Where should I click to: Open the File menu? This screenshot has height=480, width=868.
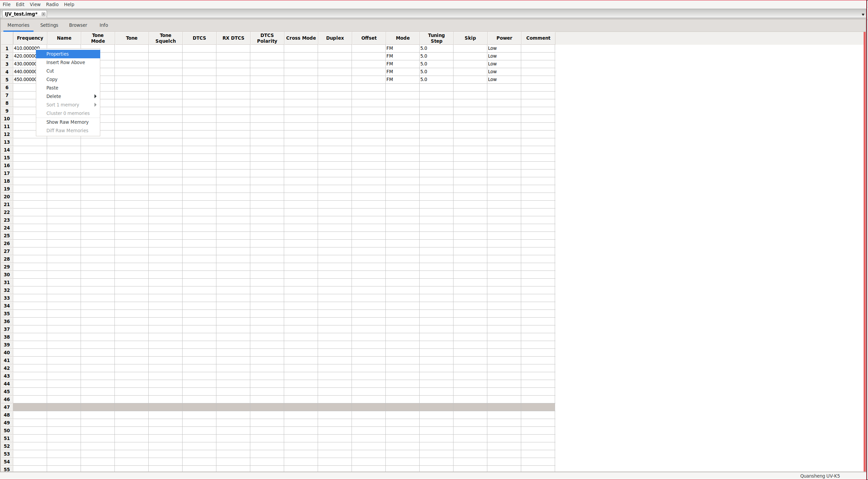click(6, 4)
